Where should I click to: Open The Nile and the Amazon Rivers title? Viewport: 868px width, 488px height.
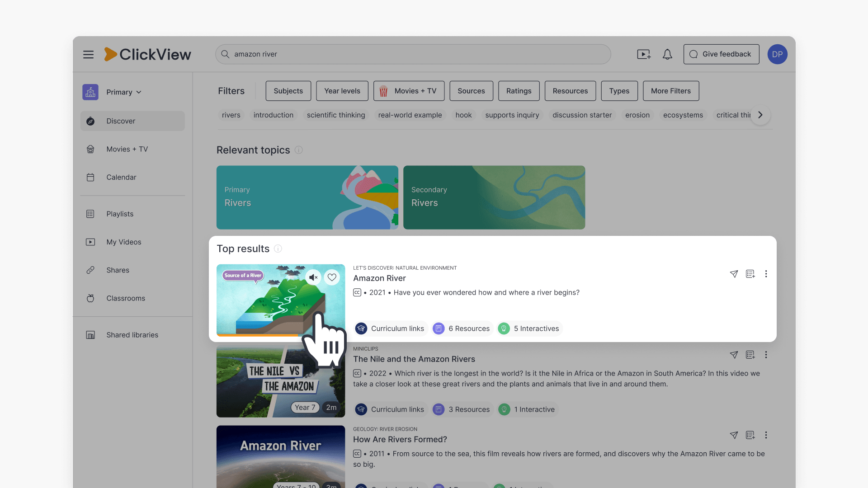pyautogui.click(x=414, y=359)
